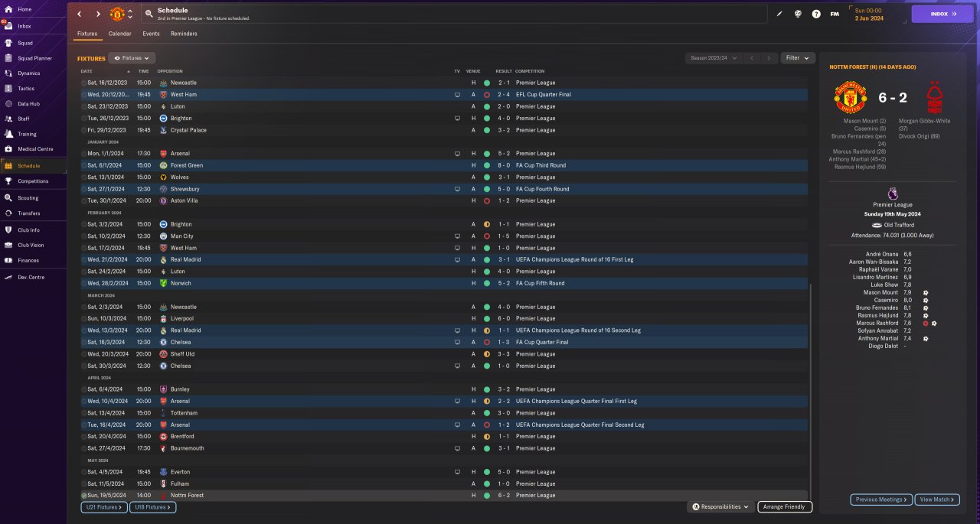The image size is (980, 524).
Task: Open the Data Hub sidebar icon
Action: pyautogui.click(x=8, y=104)
